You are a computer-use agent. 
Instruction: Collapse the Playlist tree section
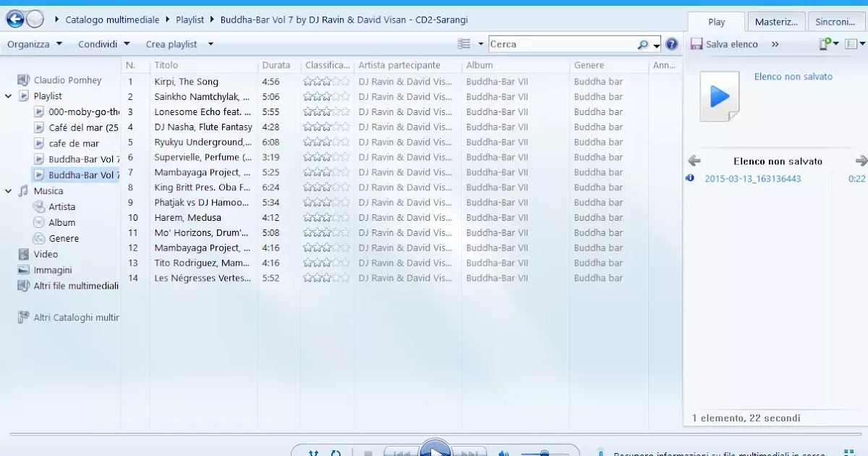tap(9, 96)
